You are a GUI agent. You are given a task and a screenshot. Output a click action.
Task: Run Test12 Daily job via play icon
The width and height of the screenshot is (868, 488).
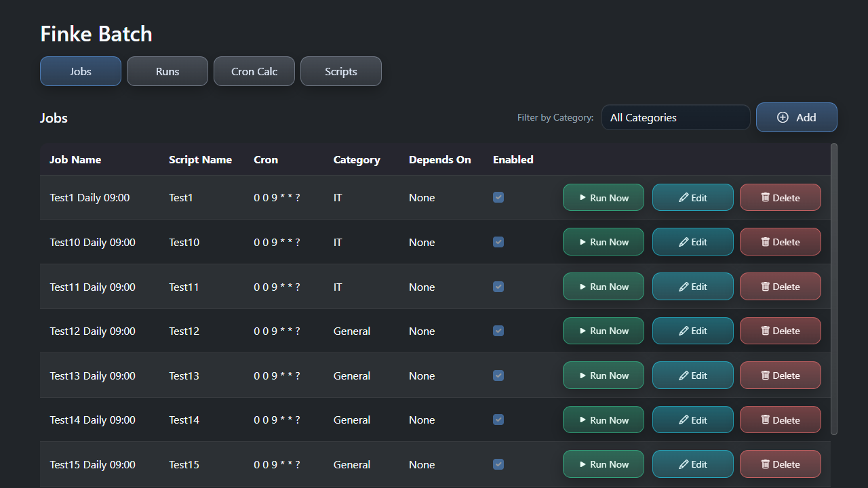pyautogui.click(x=583, y=331)
